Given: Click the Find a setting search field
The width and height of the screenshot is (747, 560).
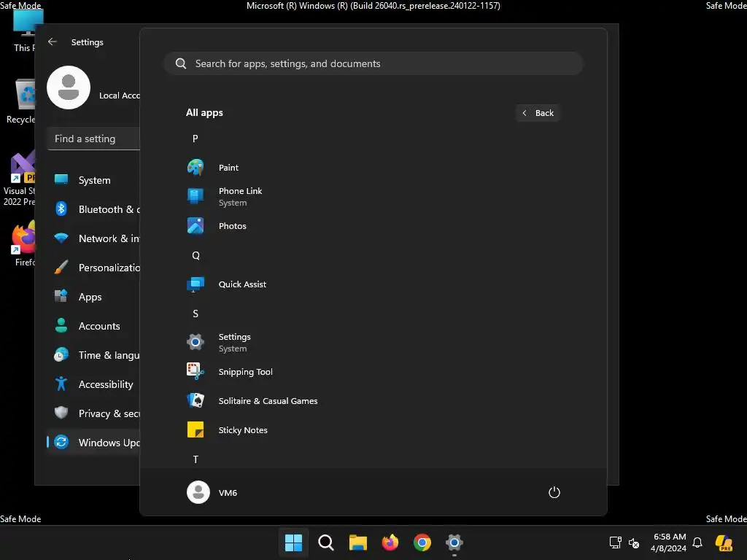Looking at the screenshot, I should coord(94,139).
